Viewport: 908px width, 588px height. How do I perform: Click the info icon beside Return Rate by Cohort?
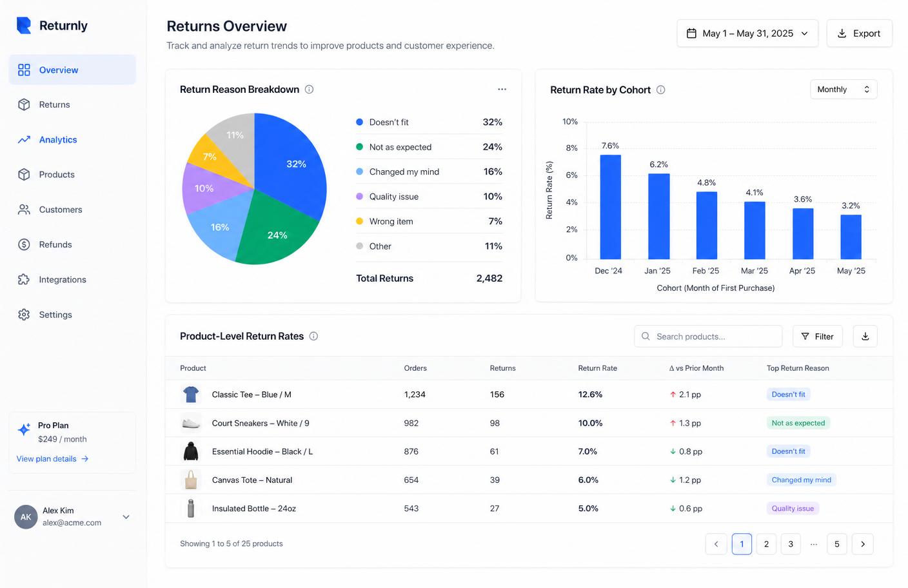click(660, 90)
